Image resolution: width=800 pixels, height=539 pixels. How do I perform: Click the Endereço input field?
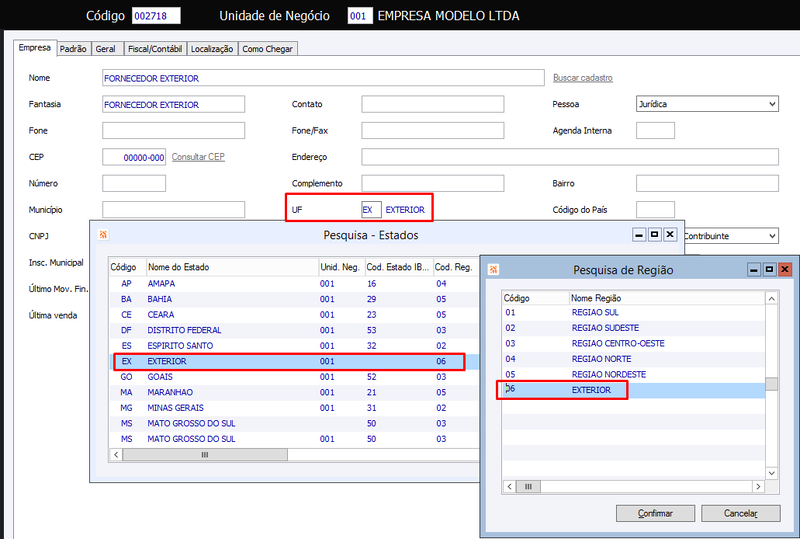tap(570, 157)
